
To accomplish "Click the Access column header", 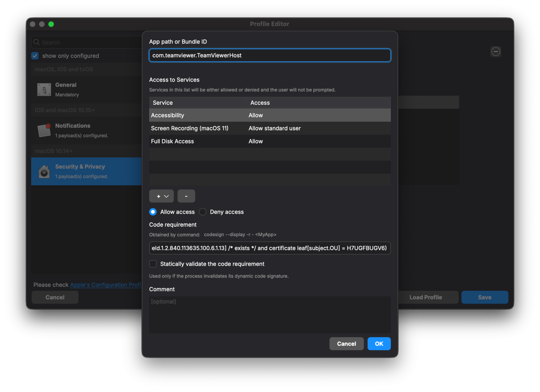I will [x=318, y=103].
